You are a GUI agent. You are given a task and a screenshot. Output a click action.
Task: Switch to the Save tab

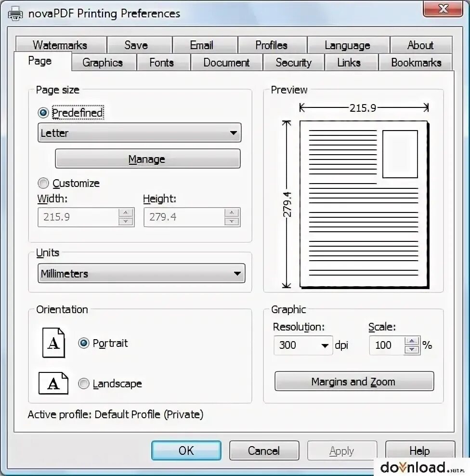(x=140, y=45)
